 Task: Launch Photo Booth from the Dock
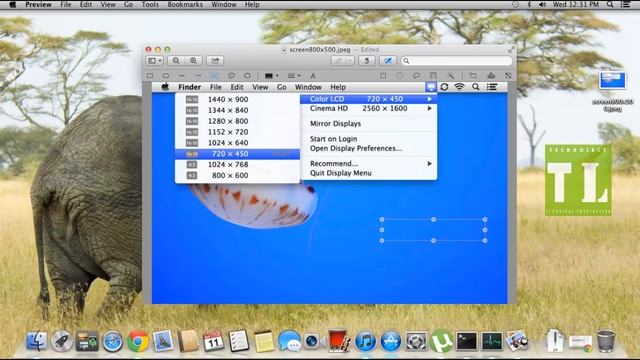pyautogui.click(x=338, y=341)
